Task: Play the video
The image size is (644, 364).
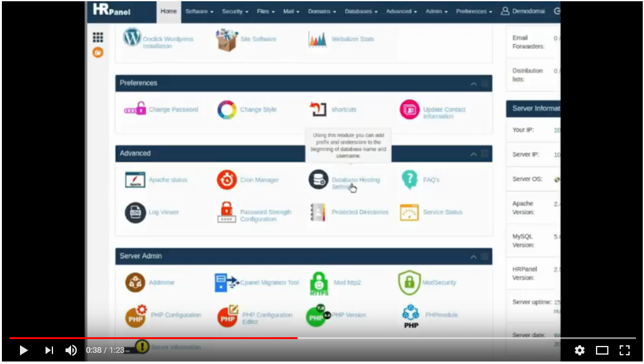Action: [24, 350]
